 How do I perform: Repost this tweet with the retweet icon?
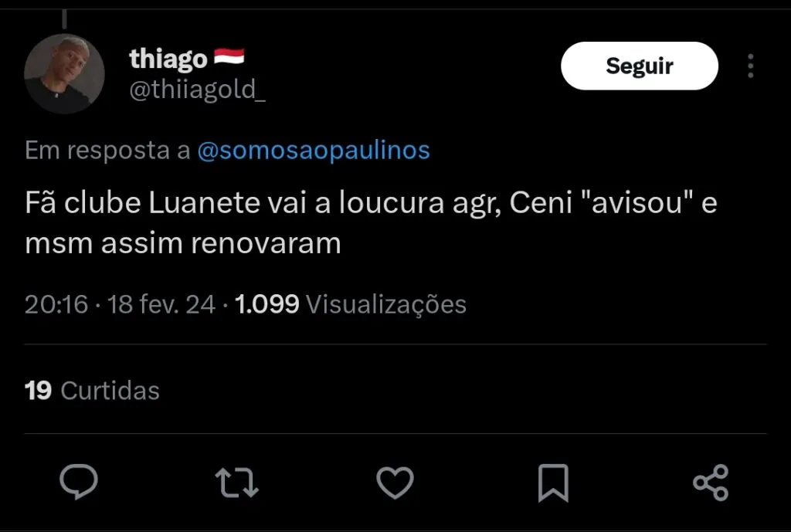pyautogui.click(x=236, y=483)
